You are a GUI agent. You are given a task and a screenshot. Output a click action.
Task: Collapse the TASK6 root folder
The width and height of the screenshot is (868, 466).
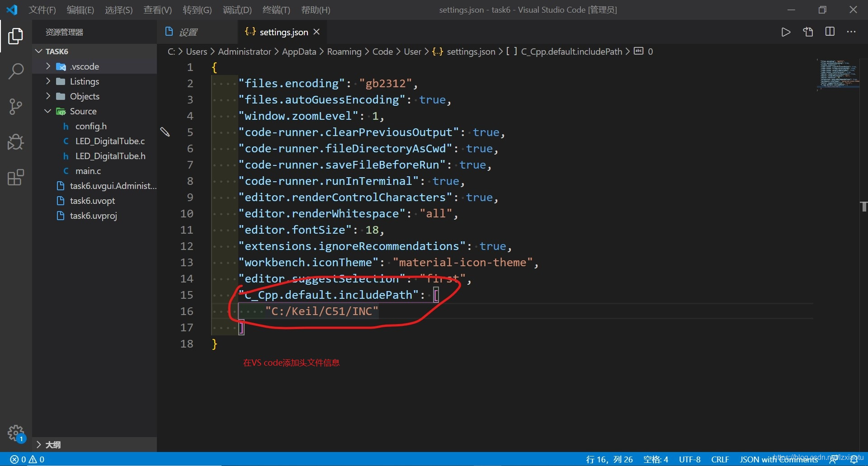point(39,51)
